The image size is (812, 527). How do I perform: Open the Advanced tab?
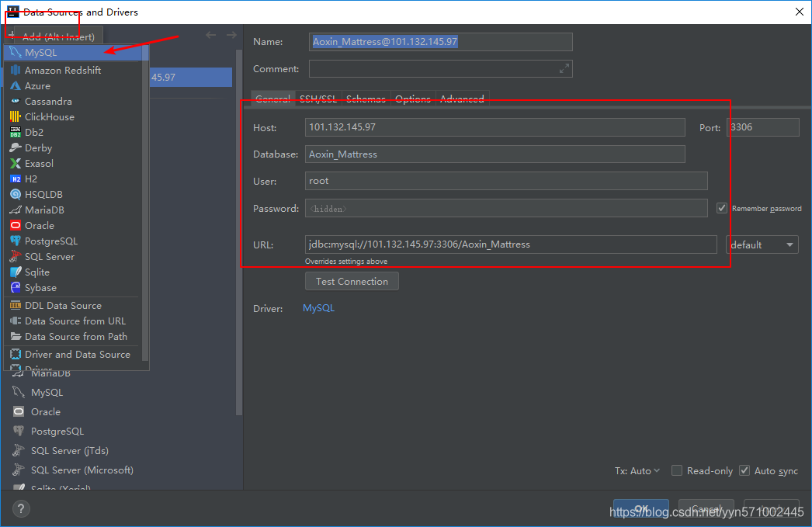462,99
